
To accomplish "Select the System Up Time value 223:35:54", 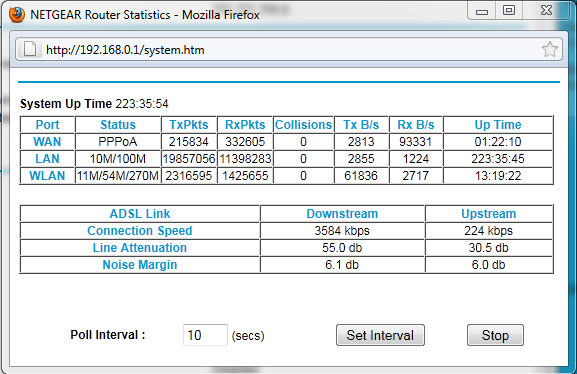I will (x=142, y=104).
